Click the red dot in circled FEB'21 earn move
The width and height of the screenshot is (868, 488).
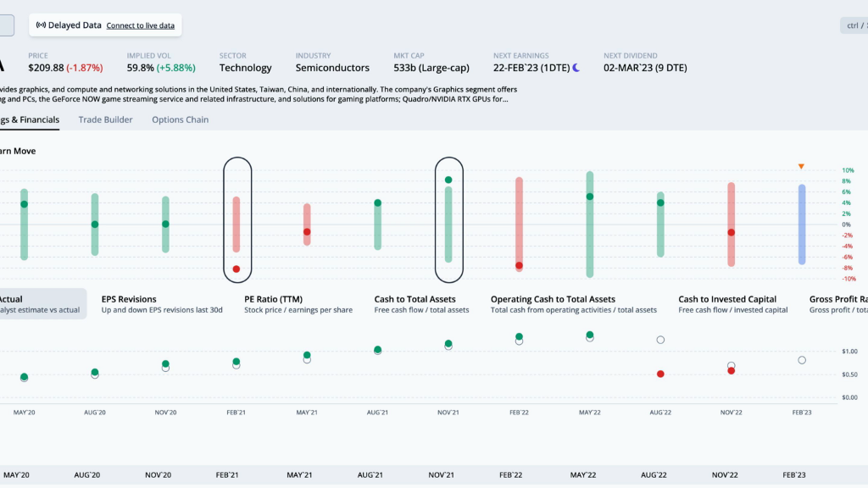[x=236, y=269]
